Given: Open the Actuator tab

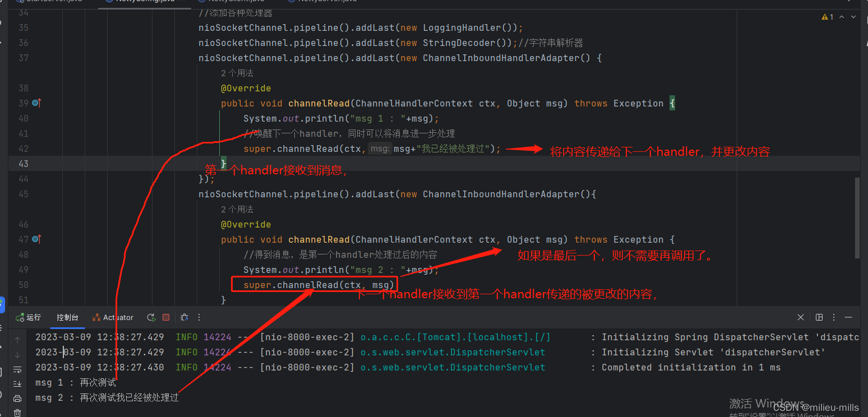Looking at the screenshot, I should click(113, 317).
